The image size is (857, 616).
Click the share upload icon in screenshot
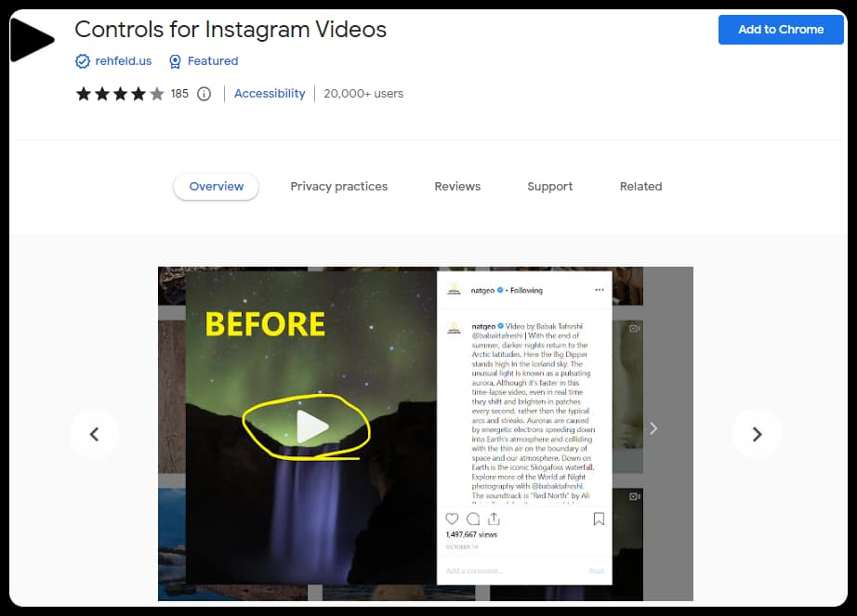coord(494,518)
